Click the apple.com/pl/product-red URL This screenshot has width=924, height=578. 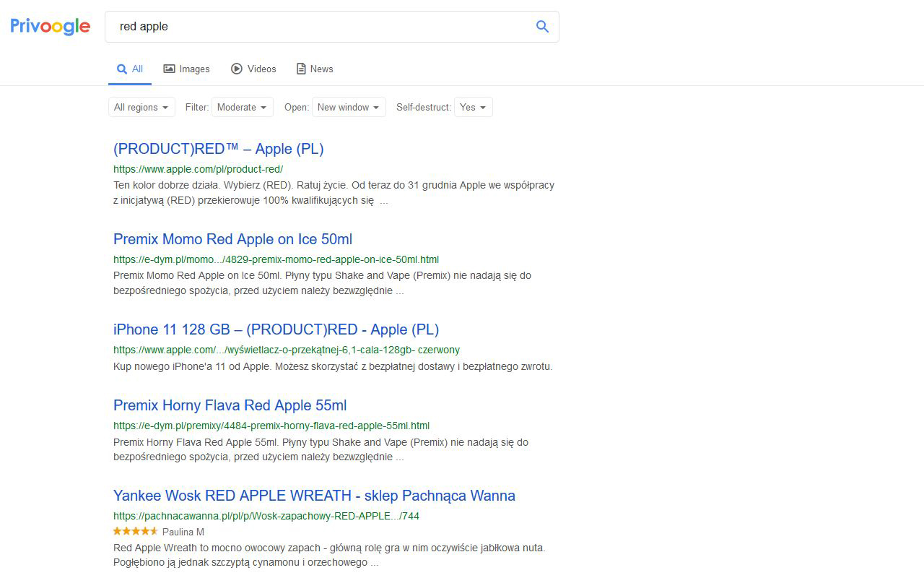[198, 169]
